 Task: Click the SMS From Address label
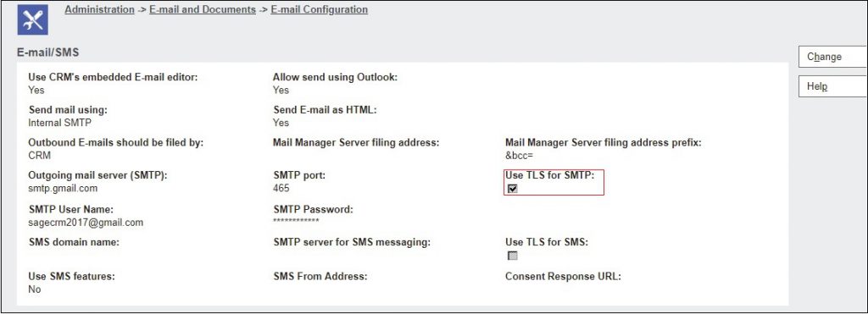320,276
